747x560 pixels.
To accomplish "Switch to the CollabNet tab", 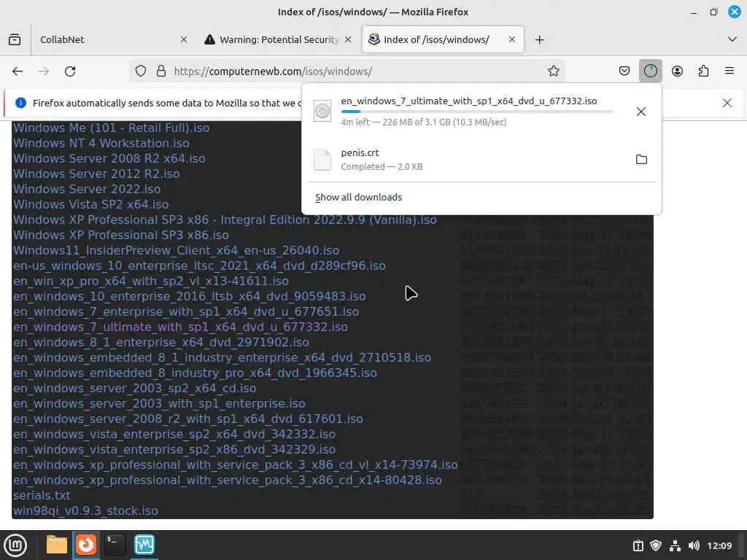I will pyautogui.click(x=112, y=39).
